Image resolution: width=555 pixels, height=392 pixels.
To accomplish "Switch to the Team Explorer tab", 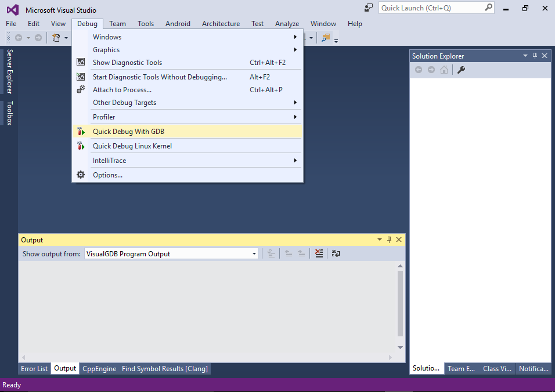I will pos(461,368).
